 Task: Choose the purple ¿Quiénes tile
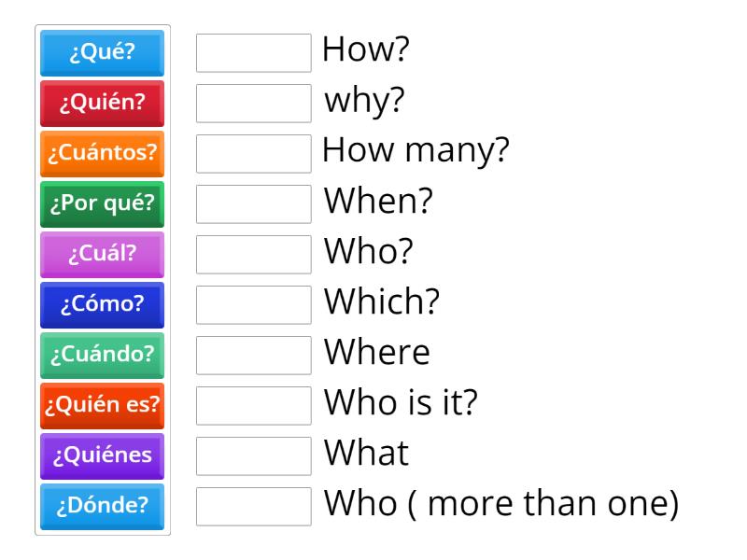(102, 456)
